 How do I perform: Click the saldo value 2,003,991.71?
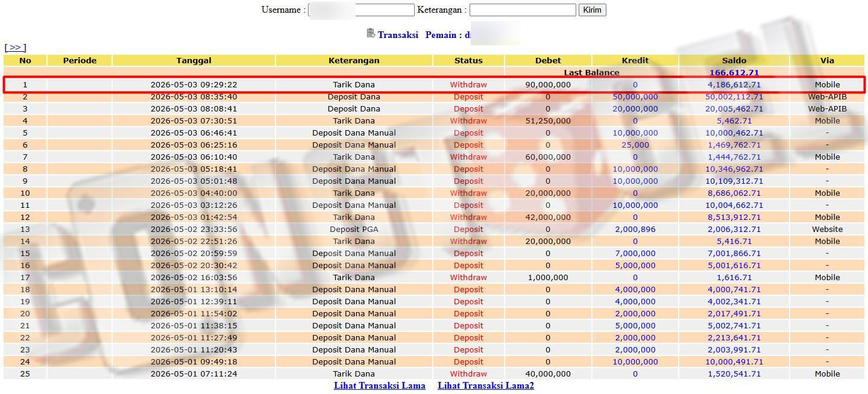734,349
